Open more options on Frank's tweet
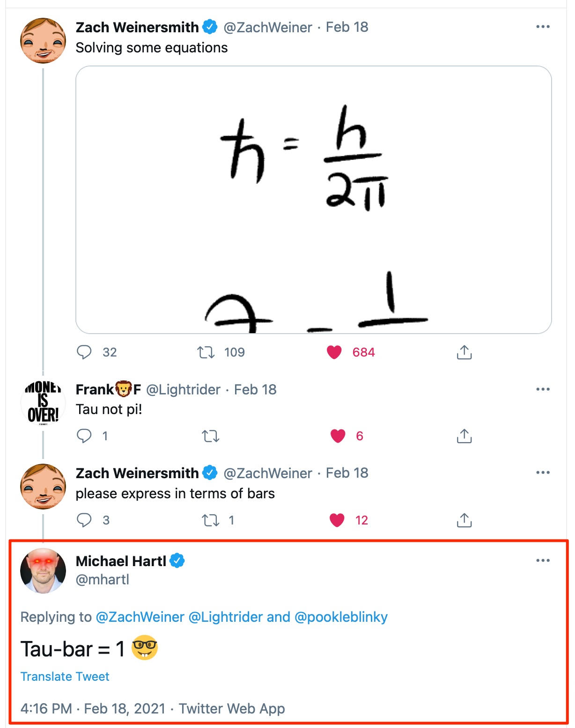This screenshot has width=575, height=728. [543, 389]
